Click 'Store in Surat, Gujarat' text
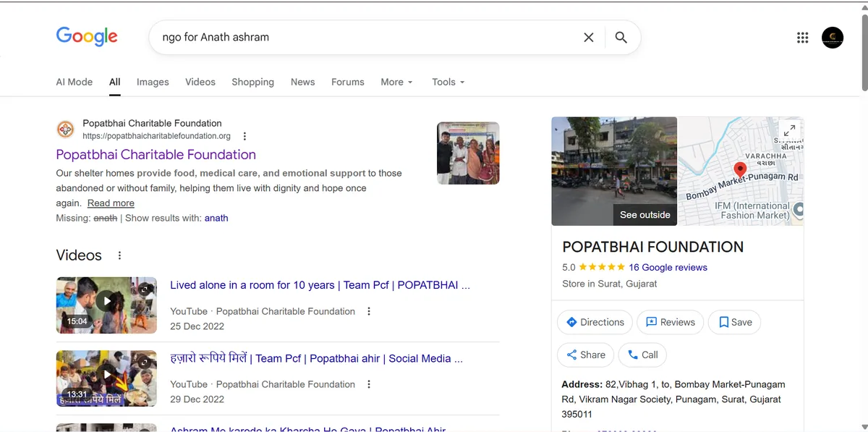This screenshot has width=868, height=432. [610, 284]
